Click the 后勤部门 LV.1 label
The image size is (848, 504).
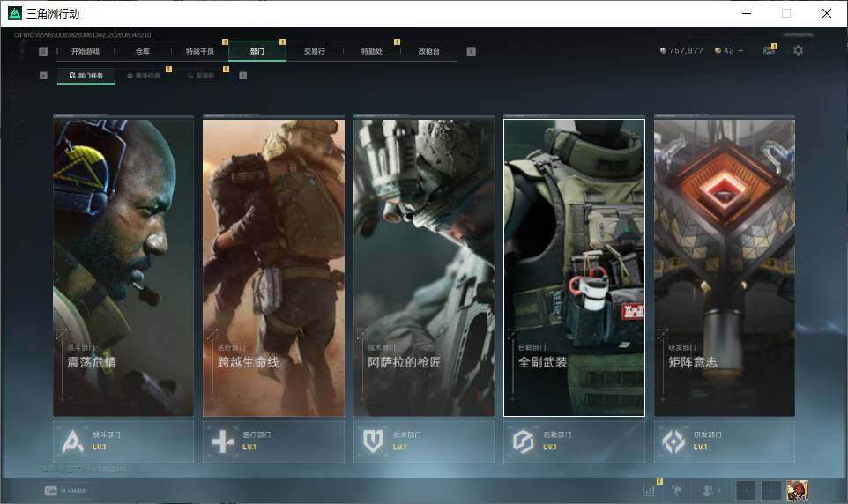coord(550,448)
